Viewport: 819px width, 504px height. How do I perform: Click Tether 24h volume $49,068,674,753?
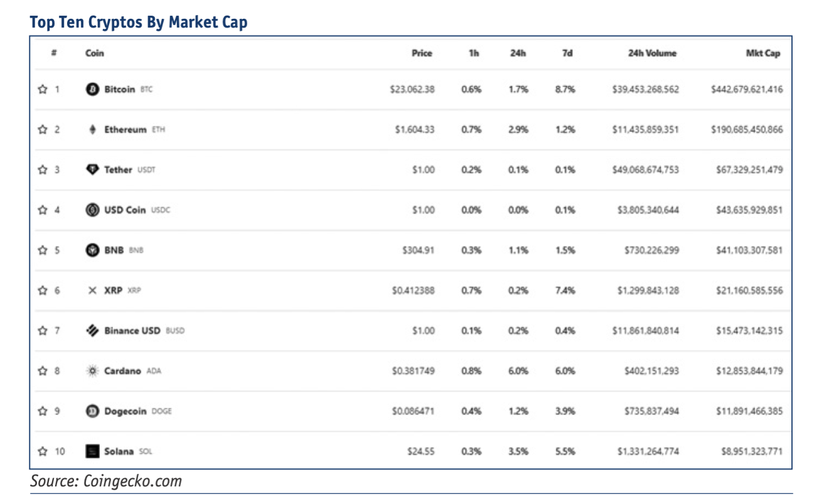click(646, 170)
